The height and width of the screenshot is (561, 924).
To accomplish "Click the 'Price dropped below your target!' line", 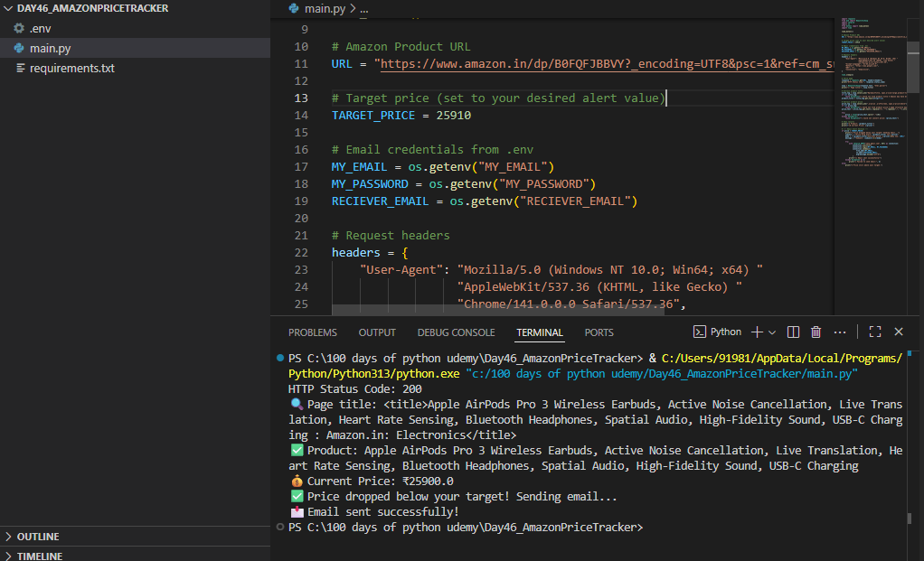I will click(454, 496).
